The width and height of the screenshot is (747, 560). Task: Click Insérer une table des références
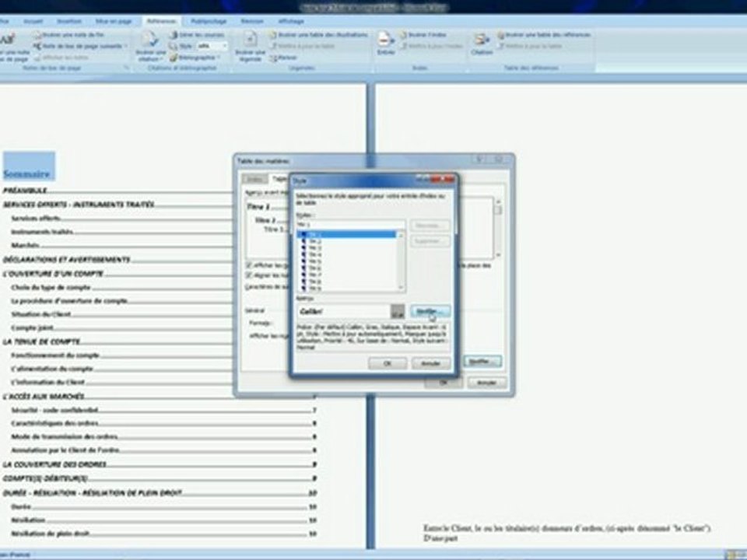544,35
